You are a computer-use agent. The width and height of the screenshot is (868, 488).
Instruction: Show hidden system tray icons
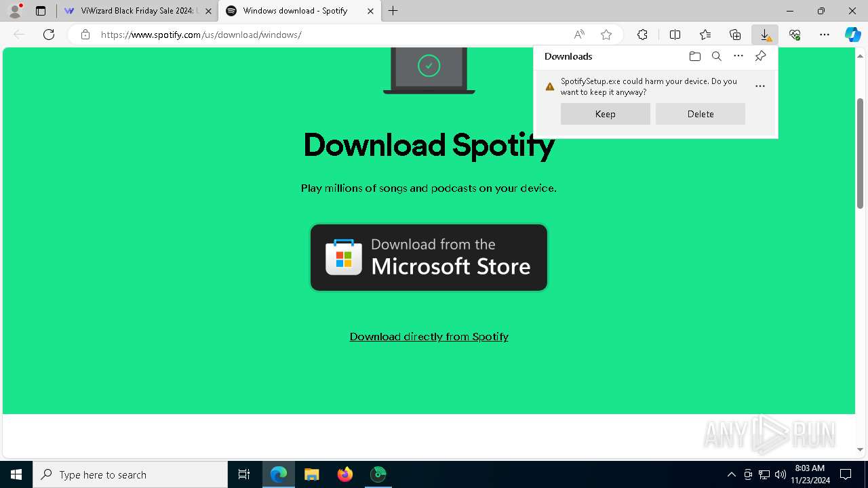[x=731, y=474]
